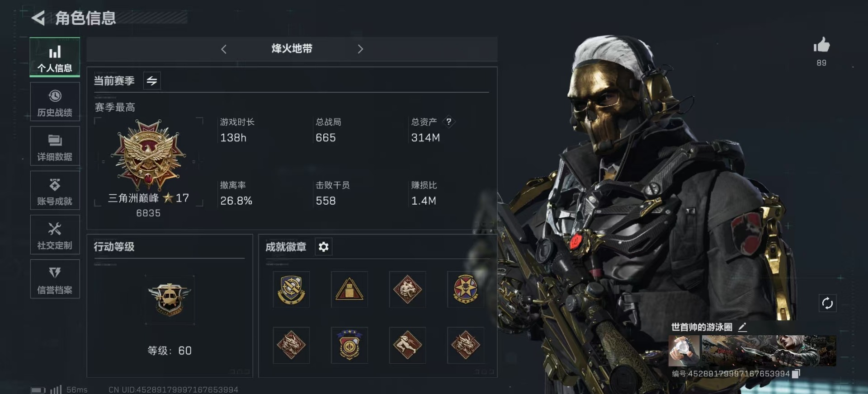868x394 pixels.
Task: Go to 社交定制 customization
Action: coord(55,235)
